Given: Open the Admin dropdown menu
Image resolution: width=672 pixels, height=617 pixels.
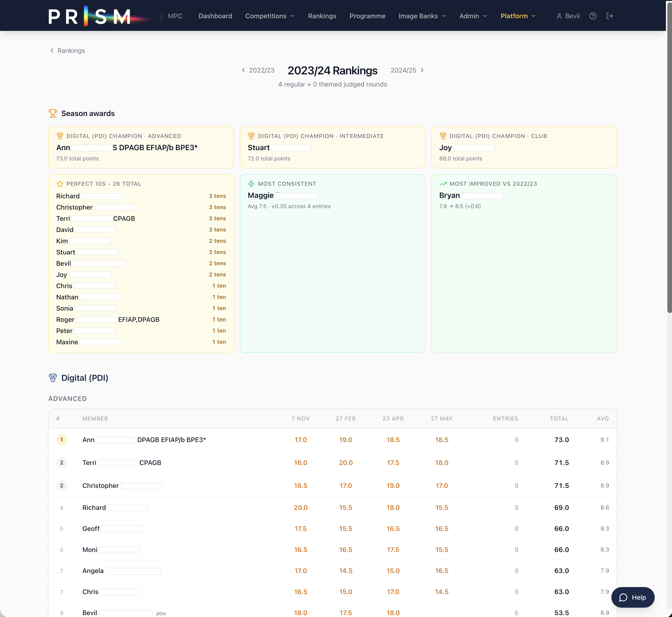Looking at the screenshot, I should point(473,16).
